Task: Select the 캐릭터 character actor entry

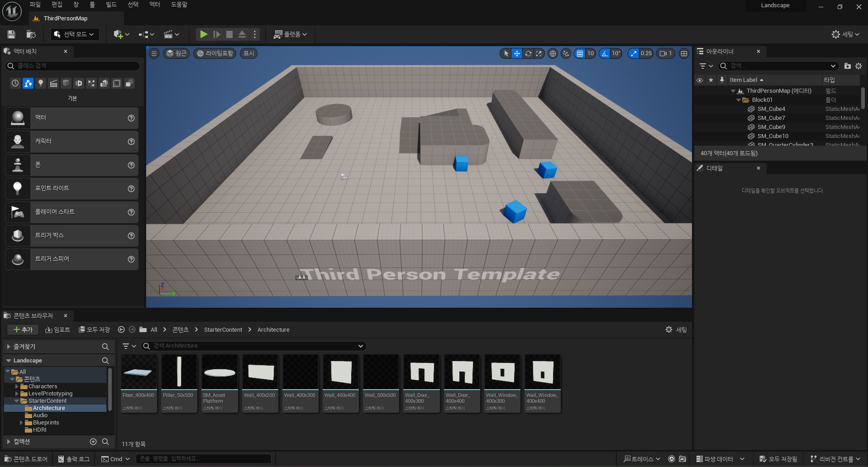Action: point(72,142)
